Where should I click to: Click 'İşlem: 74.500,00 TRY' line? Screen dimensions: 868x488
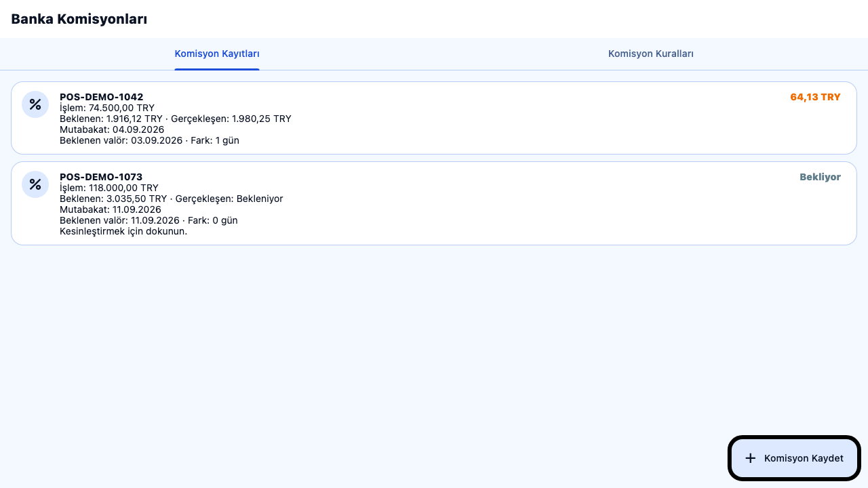[107, 108]
